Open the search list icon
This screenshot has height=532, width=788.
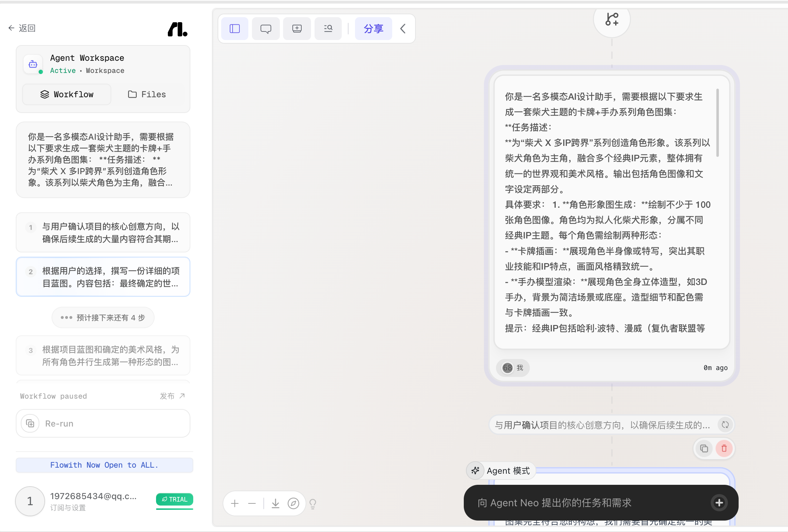point(328,29)
